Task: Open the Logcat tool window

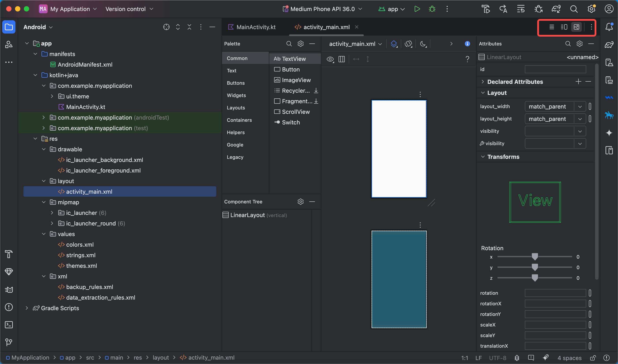Action: pos(9,289)
